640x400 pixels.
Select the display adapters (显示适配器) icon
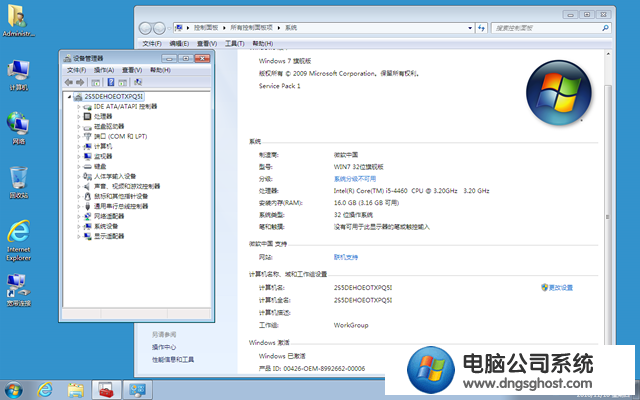[x=87, y=236]
